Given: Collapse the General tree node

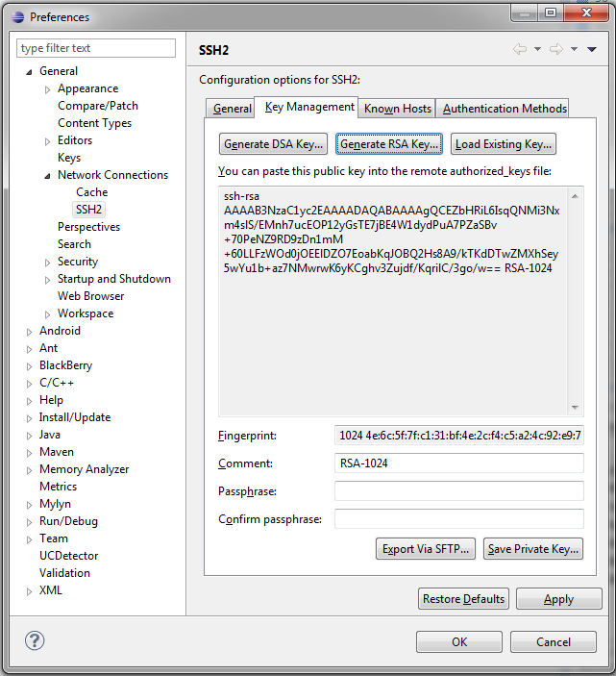Looking at the screenshot, I should [29, 72].
